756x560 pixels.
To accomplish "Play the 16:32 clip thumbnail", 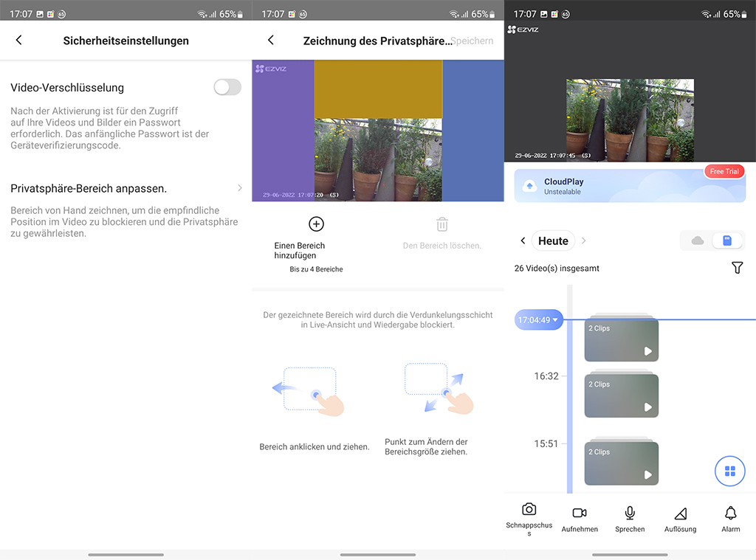I will [621, 396].
